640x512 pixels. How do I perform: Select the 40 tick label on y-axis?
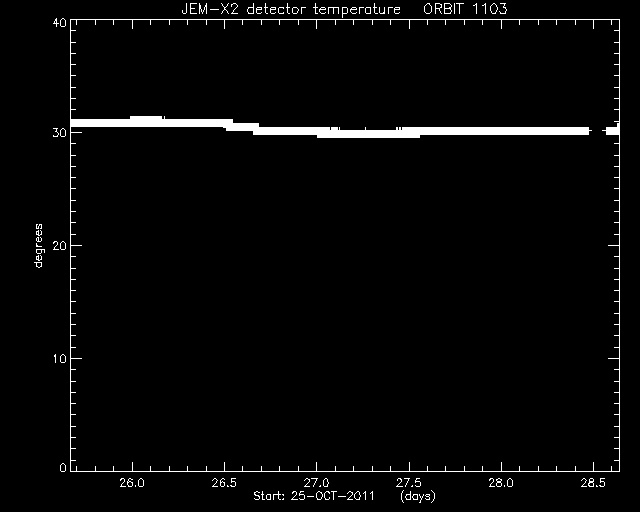60,22
